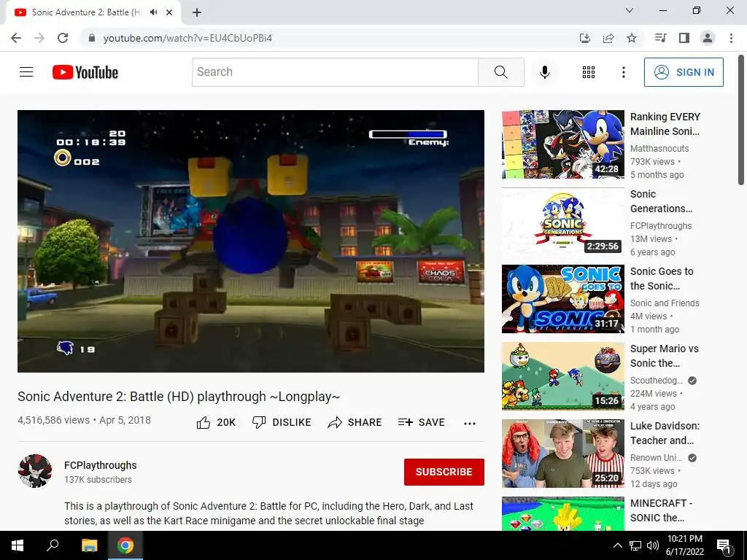The image size is (747, 560).
Task: Go back in browser history
Action: point(16,38)
